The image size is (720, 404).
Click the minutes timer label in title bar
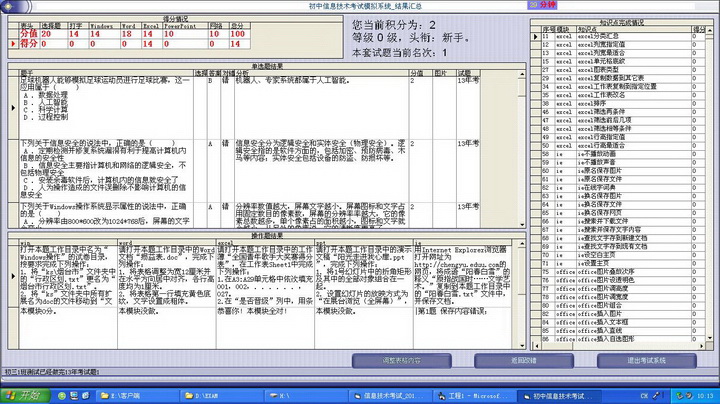point(542,5)
